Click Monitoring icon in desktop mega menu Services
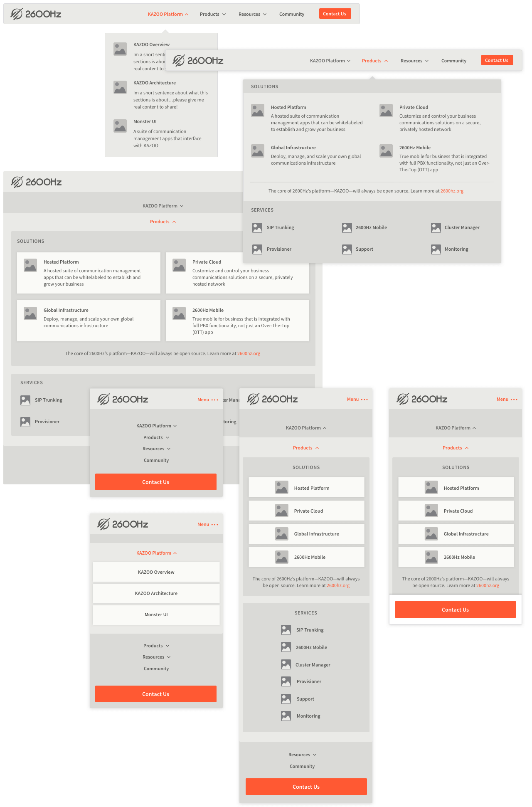The height and width of the screenshot is (807, 532). pos(436,249)
